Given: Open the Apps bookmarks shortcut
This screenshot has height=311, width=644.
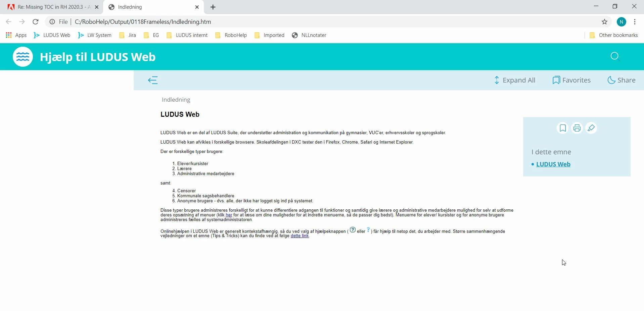Looking at the screenshot, I should tap(16, 35).
